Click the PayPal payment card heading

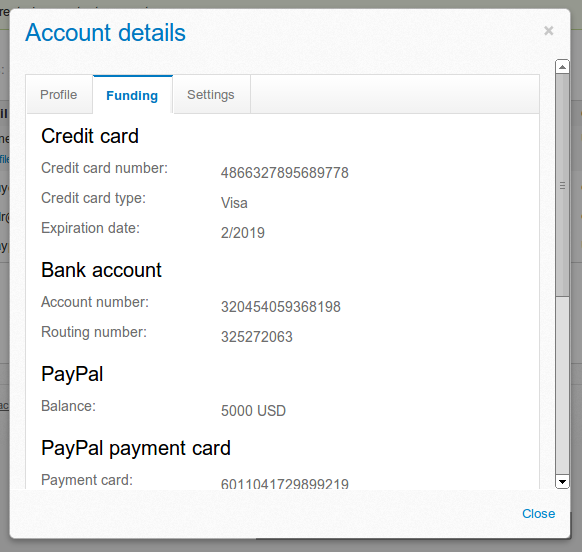136,448
